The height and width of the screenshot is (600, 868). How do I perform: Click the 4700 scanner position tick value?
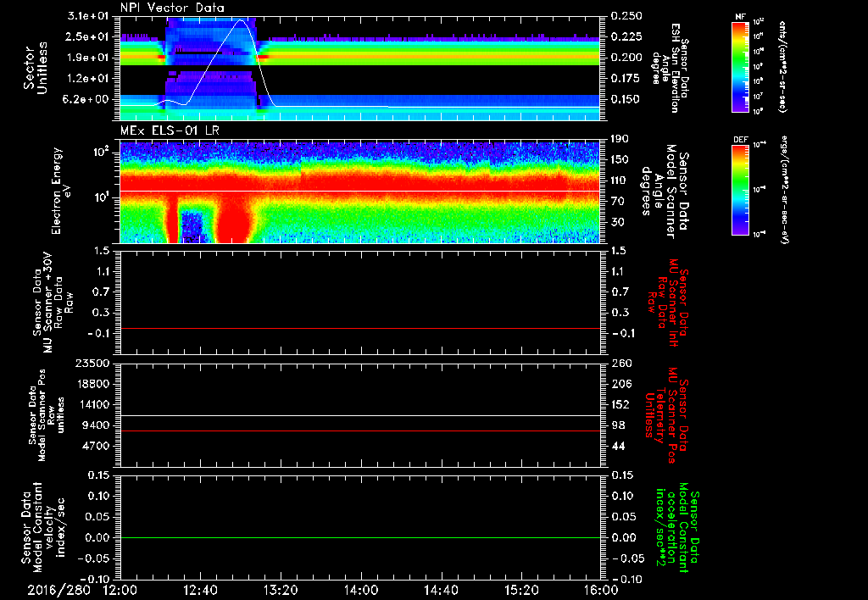pyautogui.click(x=97, y=446)
